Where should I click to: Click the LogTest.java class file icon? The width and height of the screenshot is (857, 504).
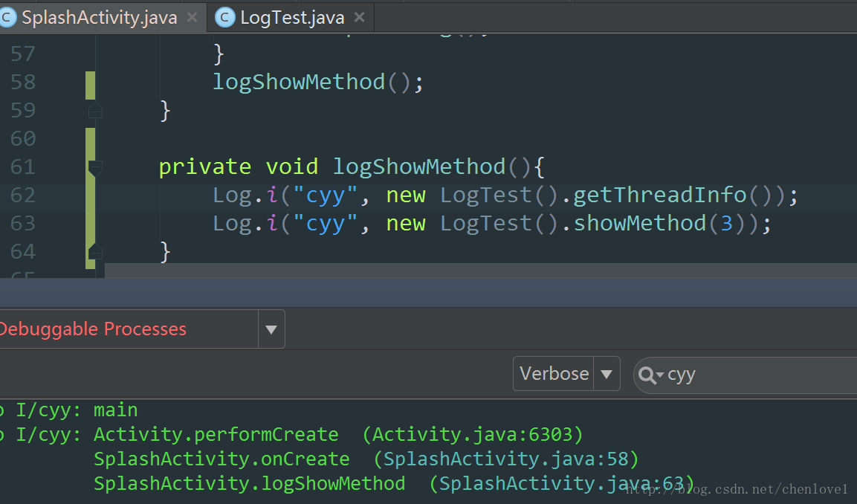coord(224,18)
